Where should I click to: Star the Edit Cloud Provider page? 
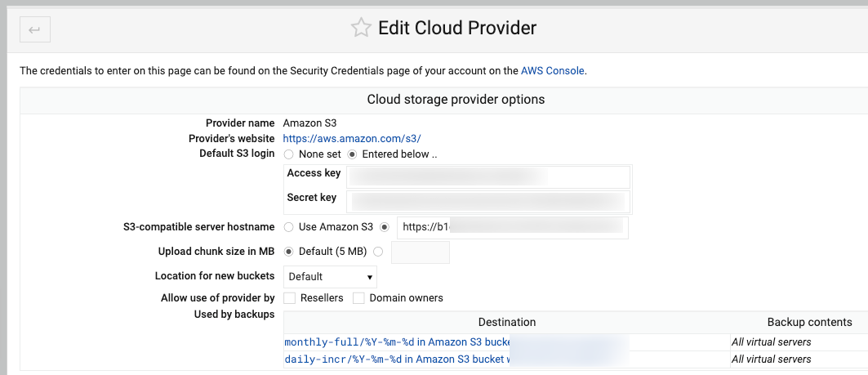coord(361,28)
